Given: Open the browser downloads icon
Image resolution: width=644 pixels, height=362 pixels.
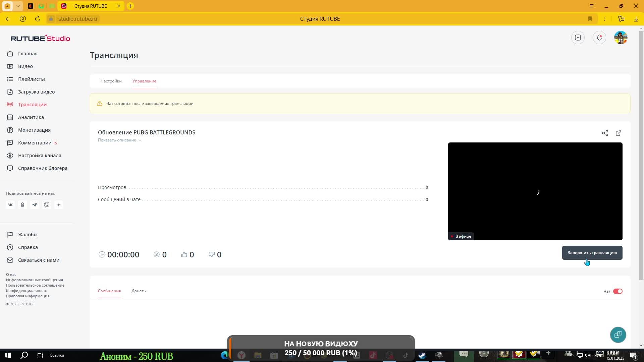Looking at the screenshot, I should pos(636,19).
